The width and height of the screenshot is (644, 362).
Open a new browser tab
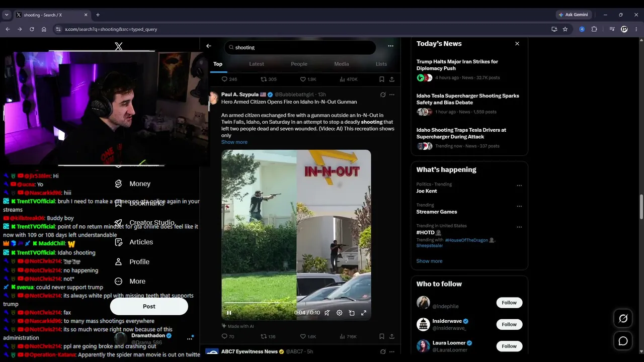coord(98,15)
